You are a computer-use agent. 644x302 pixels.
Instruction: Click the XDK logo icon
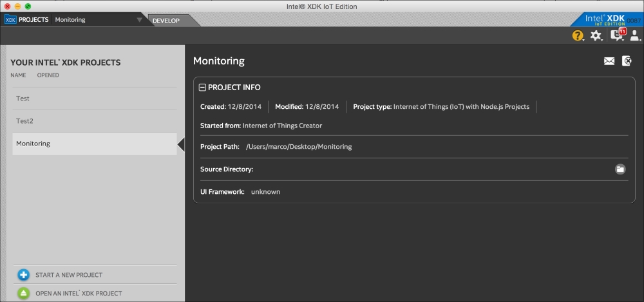11,19
